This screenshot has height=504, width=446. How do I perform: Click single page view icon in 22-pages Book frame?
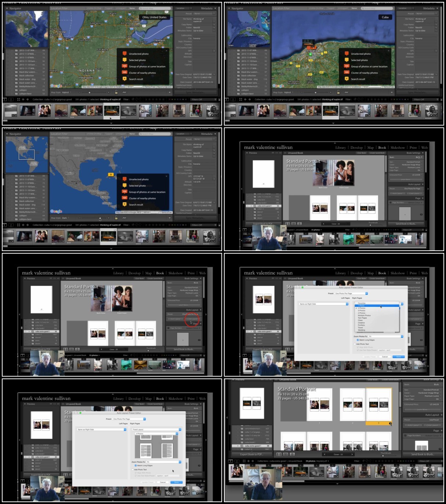point(293,454)
